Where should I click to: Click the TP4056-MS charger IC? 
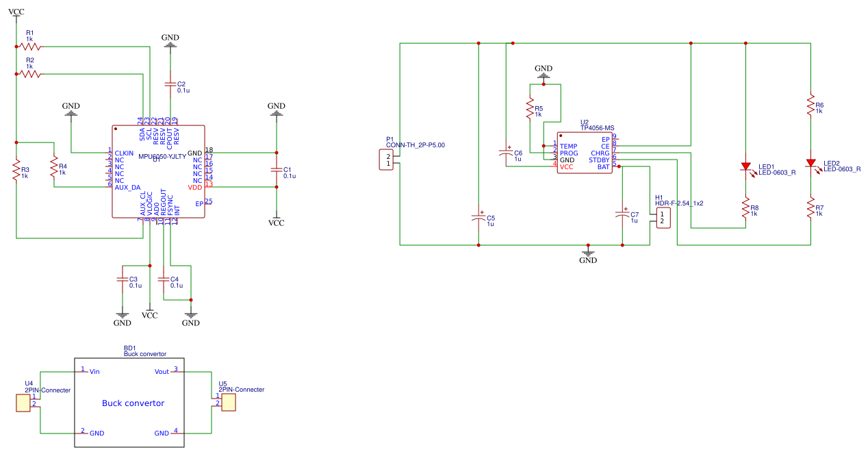(x=584, y=153)
